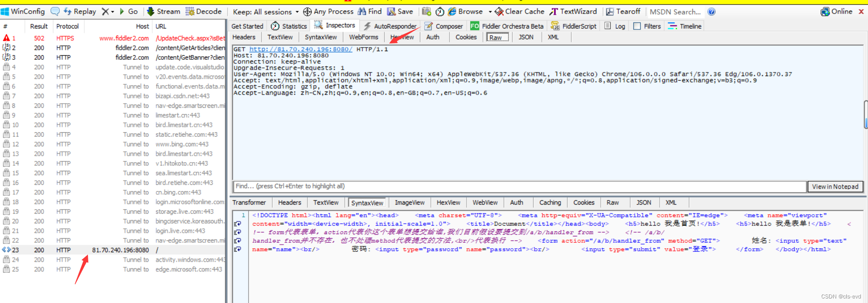868x303 pixels.
Task: Sort sessions by Result column
Action: click(x=39, y=26)
